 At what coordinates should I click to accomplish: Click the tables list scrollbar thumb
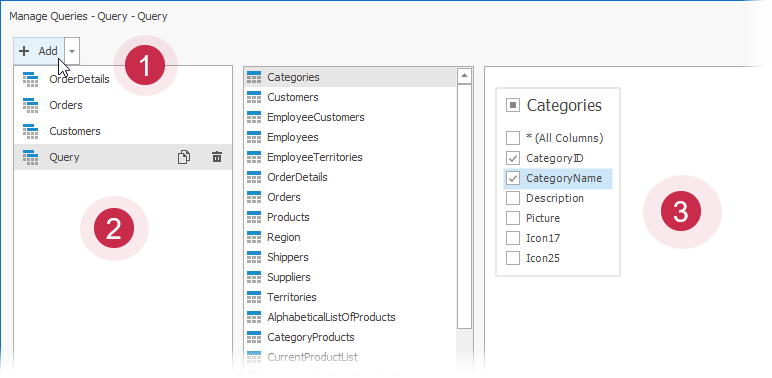[464, 206]
